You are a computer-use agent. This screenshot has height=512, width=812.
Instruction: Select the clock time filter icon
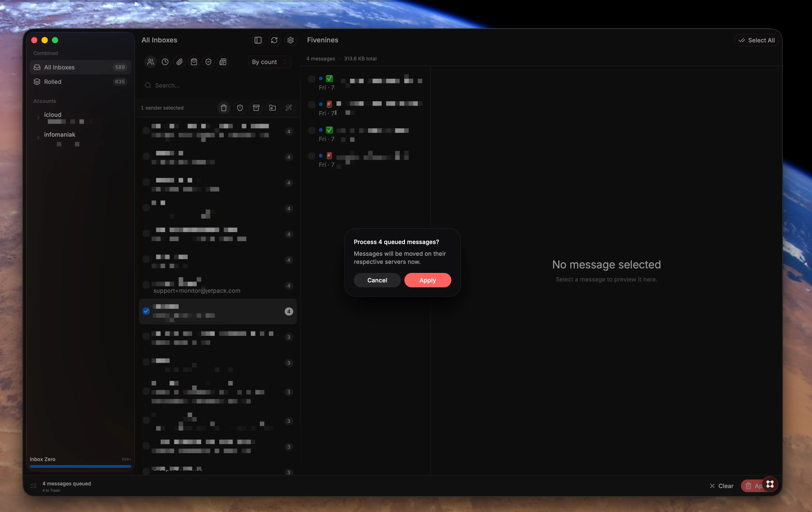coord(165,62)
